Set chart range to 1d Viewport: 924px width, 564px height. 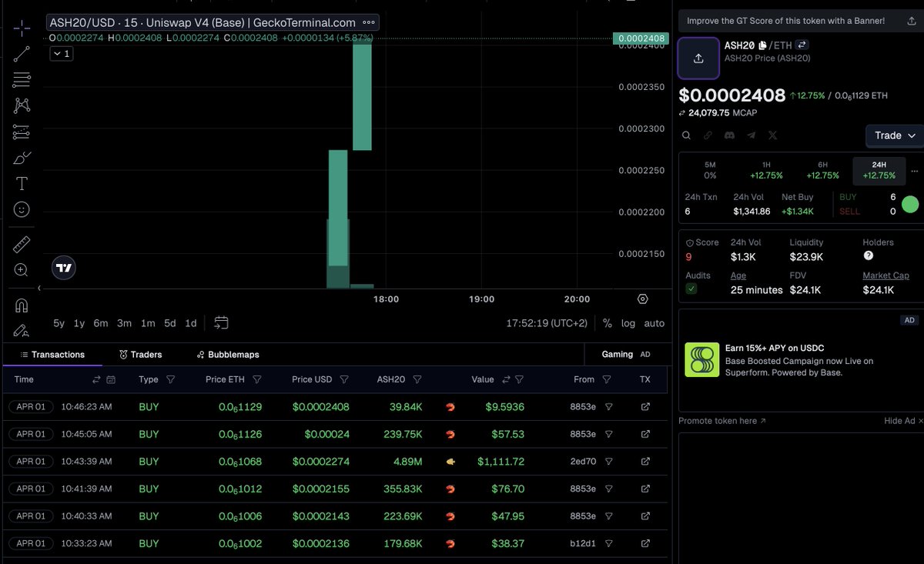(x=191, y=323)
